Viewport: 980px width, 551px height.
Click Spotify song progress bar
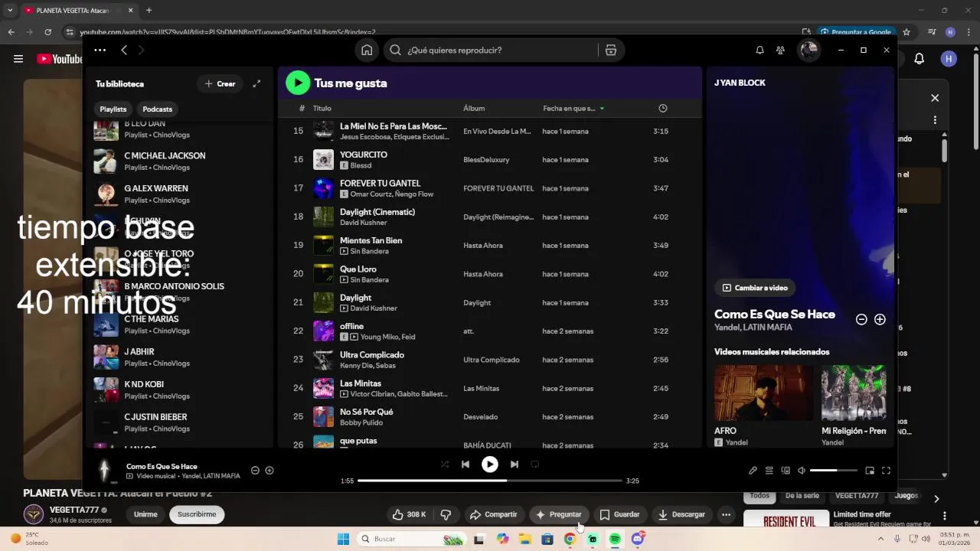click(490, 481)
